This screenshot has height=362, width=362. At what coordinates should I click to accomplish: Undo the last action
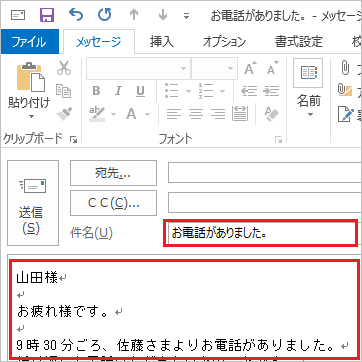(76, 15)
